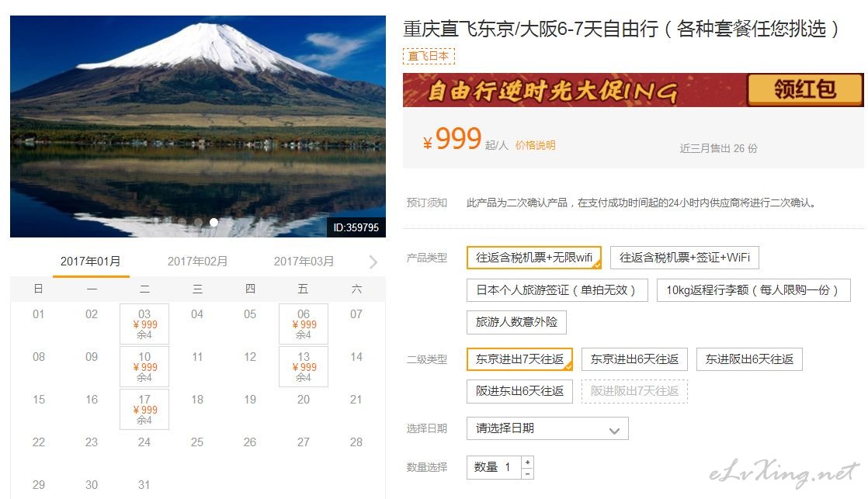Select 日本个人旅游签证 option
This screenshot has height=499, width=868.
click(557, 290)
